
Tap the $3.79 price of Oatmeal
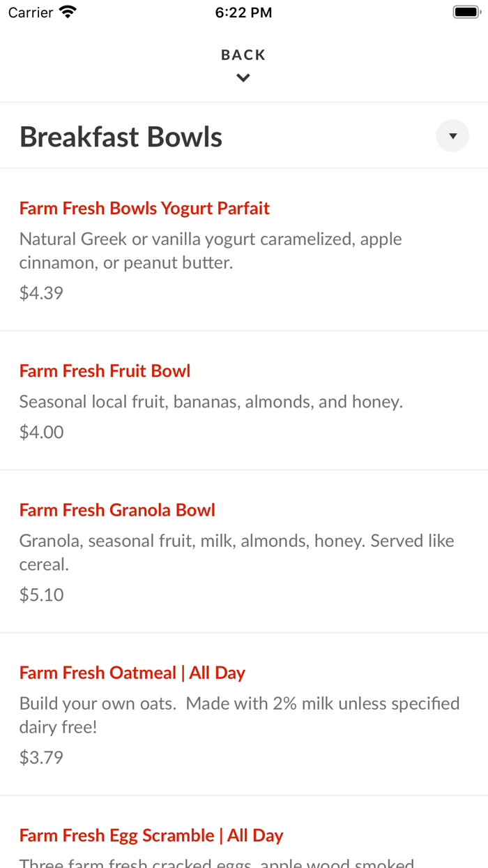point(41,757)
